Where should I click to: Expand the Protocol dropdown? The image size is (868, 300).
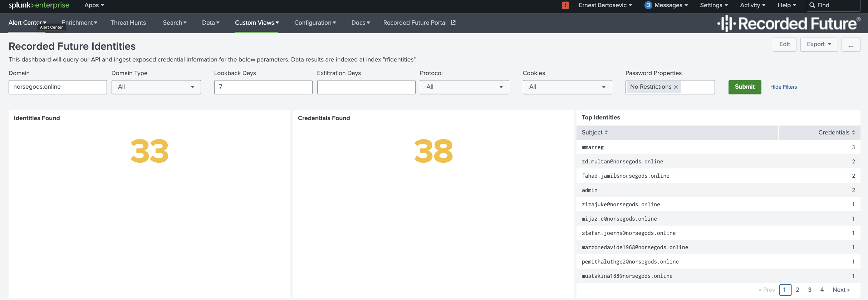464,87
